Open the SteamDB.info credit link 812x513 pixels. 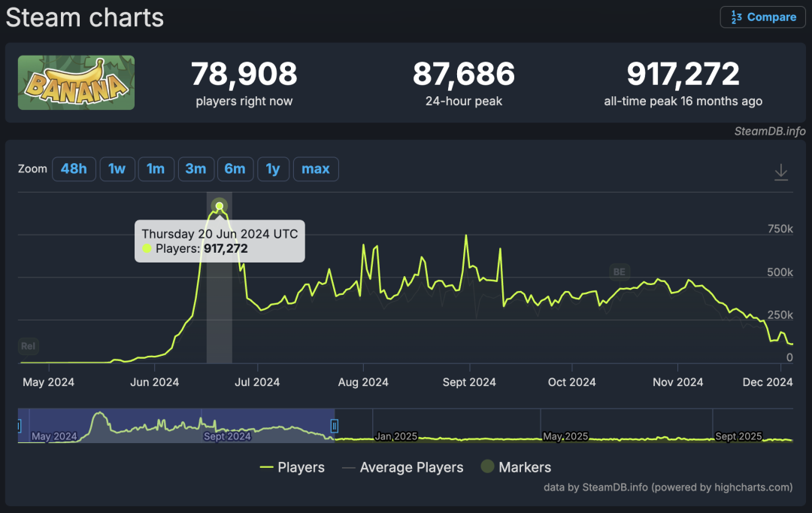770,131
